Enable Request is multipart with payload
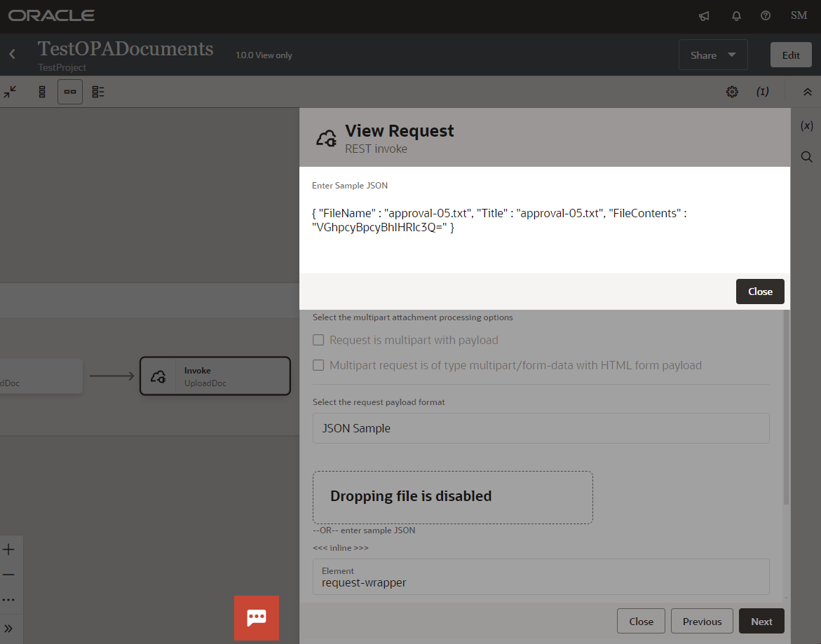The width and height of the screenshot is (821, 644). click(x=318, y=339)
